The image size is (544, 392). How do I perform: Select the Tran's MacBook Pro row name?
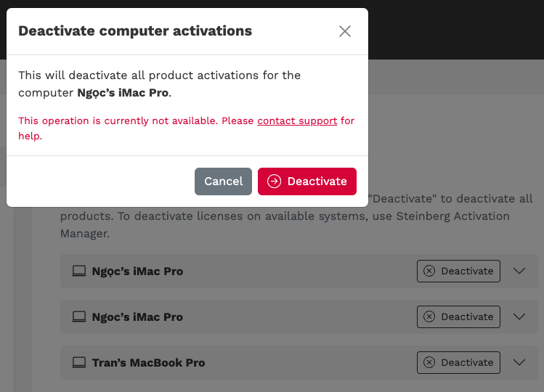tap(148, 363)
